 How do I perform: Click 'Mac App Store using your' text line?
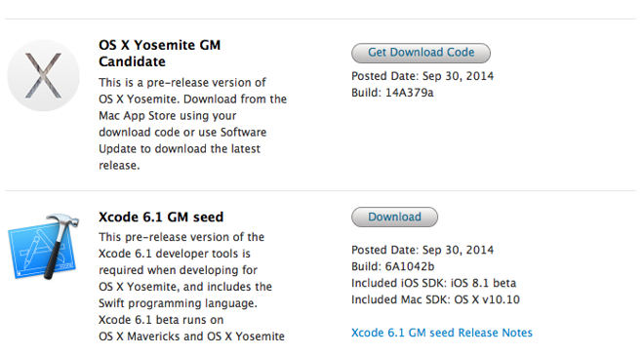pos(168,116)
